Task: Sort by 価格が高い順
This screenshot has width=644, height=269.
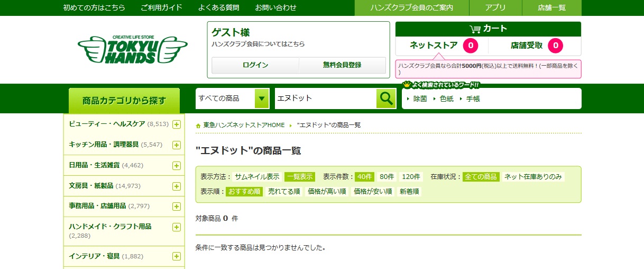Action: 327,192
